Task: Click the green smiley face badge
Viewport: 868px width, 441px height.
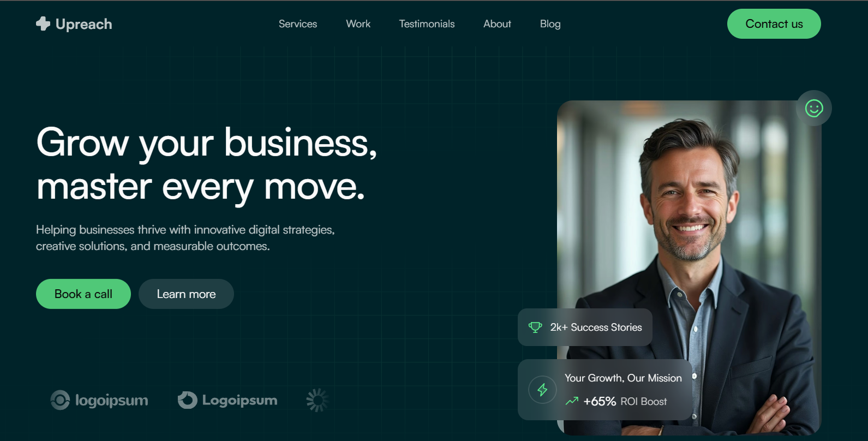Action: click(x=814, y=108)
